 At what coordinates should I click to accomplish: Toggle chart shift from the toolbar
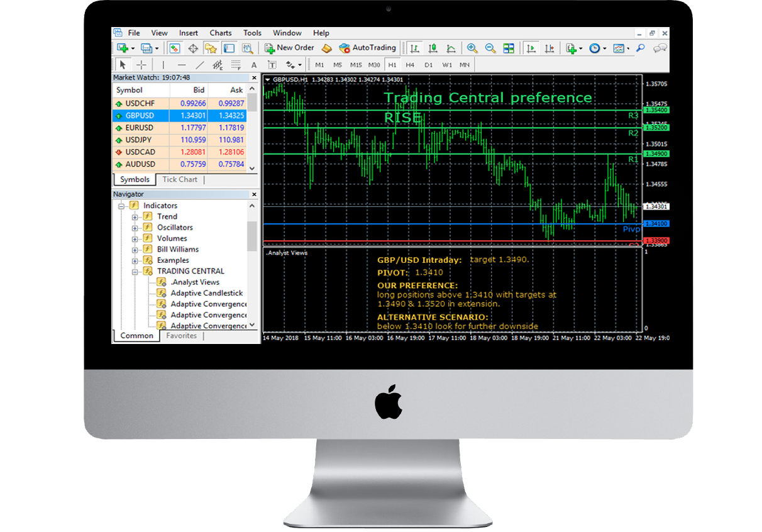549,48
